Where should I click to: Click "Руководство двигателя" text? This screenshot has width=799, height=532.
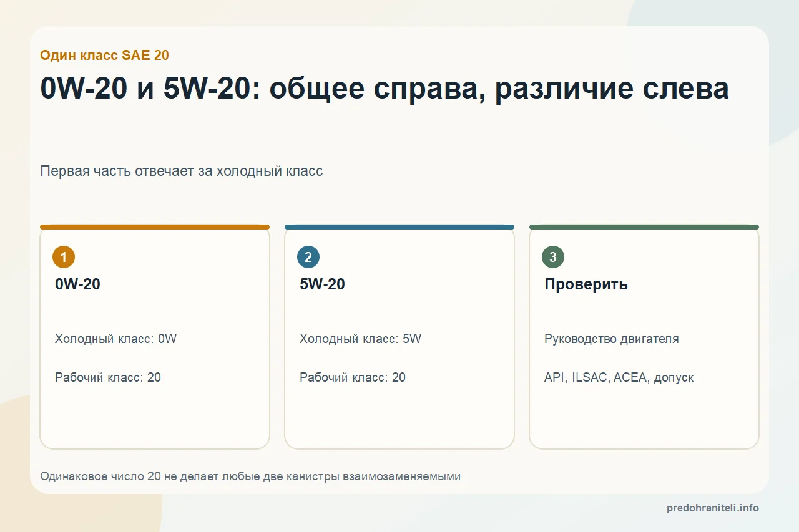[612, 339]
